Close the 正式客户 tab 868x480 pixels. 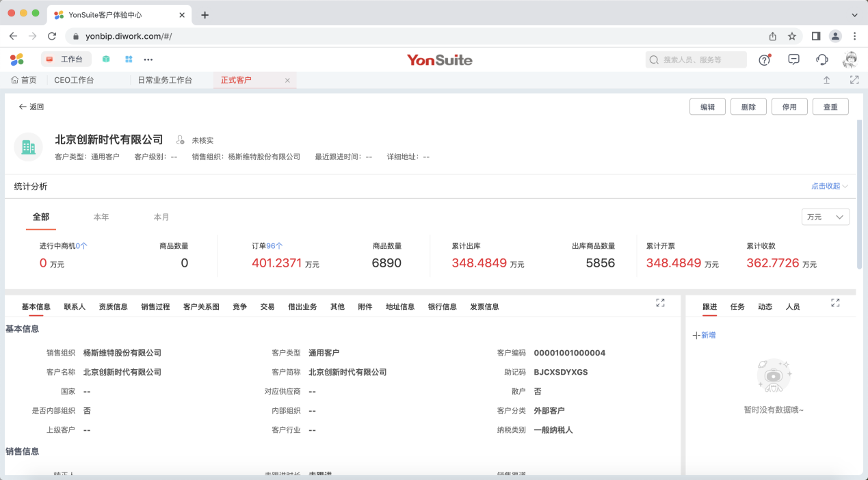[287, 81]
